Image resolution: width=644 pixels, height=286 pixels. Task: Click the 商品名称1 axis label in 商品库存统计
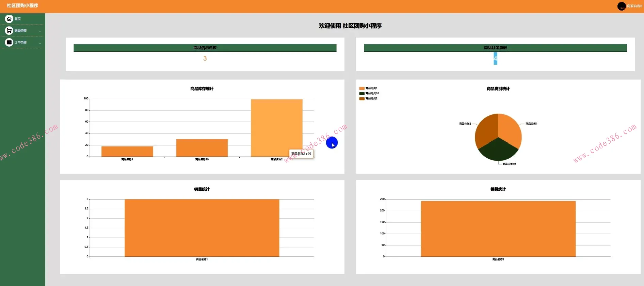click(x=127, y=159)
